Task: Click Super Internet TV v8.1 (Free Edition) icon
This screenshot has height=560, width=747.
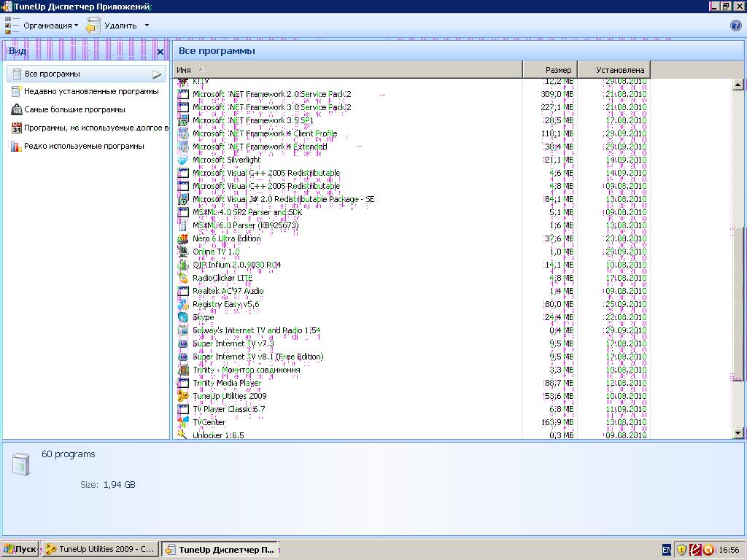Action: click(183, 357)
